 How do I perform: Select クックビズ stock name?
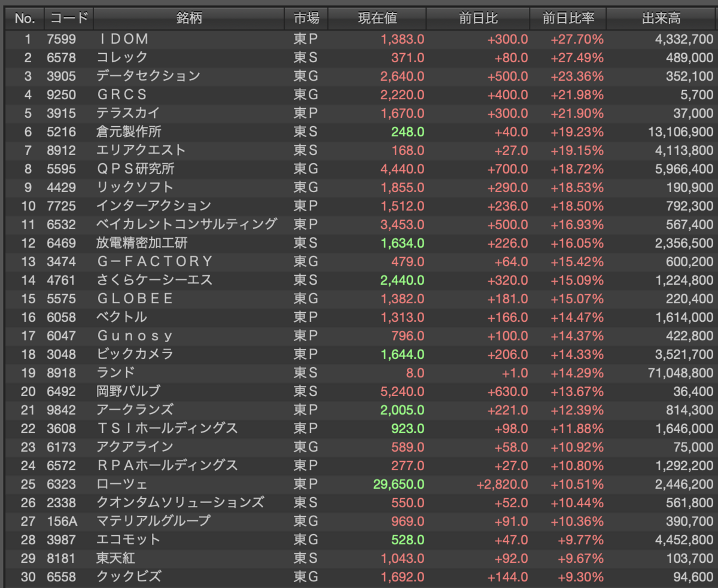pos(128,577)
